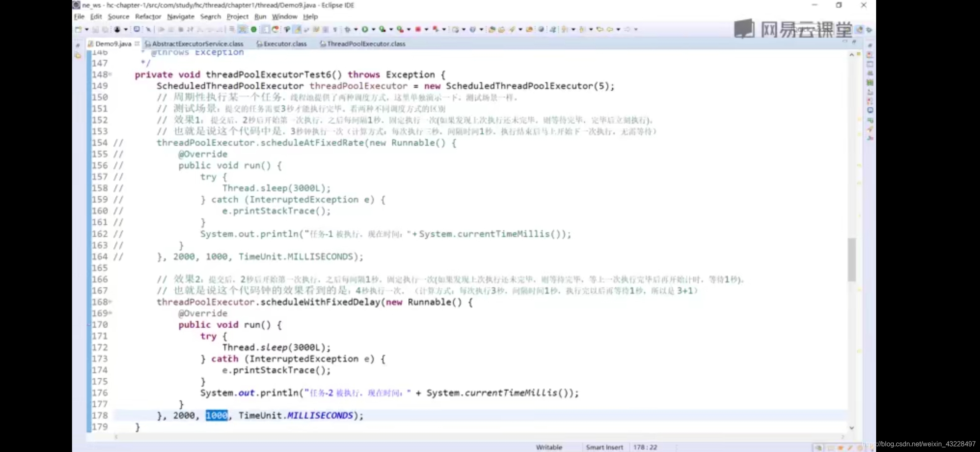Toggle the Show Whitespace Characters icon
The height and width of the screenshot is (452, 980).
[335, 29]
